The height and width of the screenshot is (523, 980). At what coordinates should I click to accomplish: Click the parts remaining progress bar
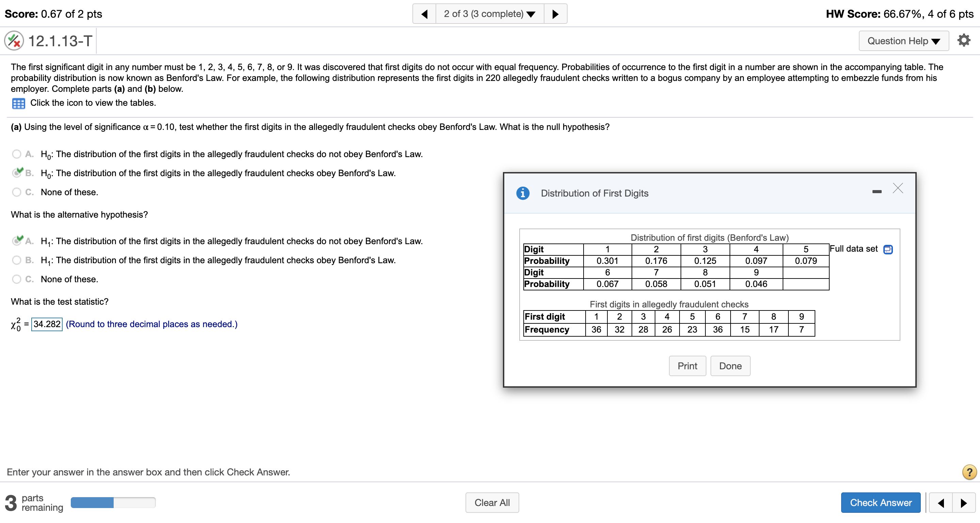[x=113, y=503]
